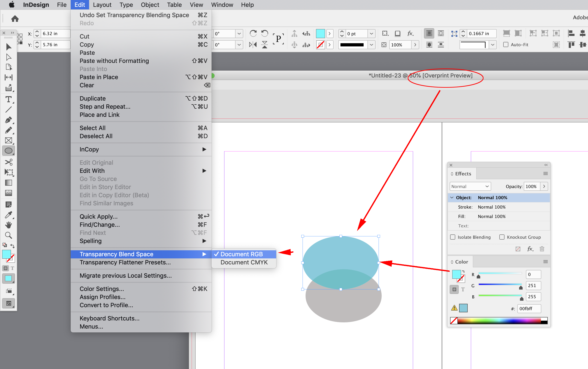Activate the Scissors tool

[x=9, y=162]
